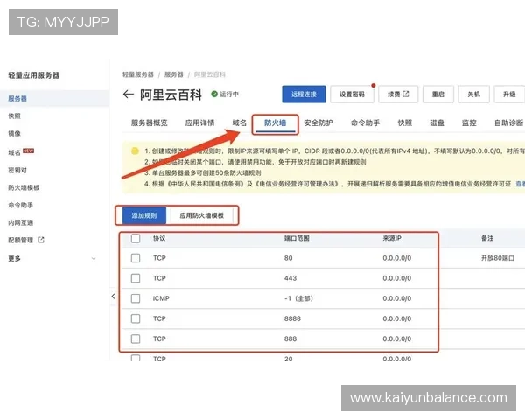This screenshot has height=420, width=525.
Task: Toggle the select-all checkbox in table header
Action: pos(136,238)
